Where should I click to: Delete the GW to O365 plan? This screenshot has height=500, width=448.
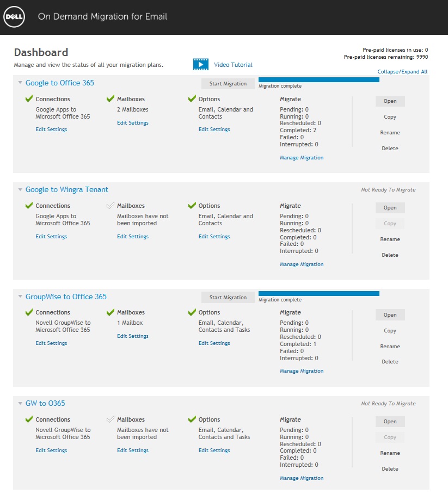click(390, 469)
